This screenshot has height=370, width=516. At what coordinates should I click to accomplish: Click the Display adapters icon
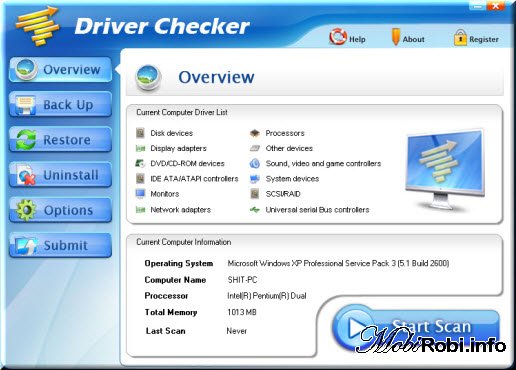(140, 148)
